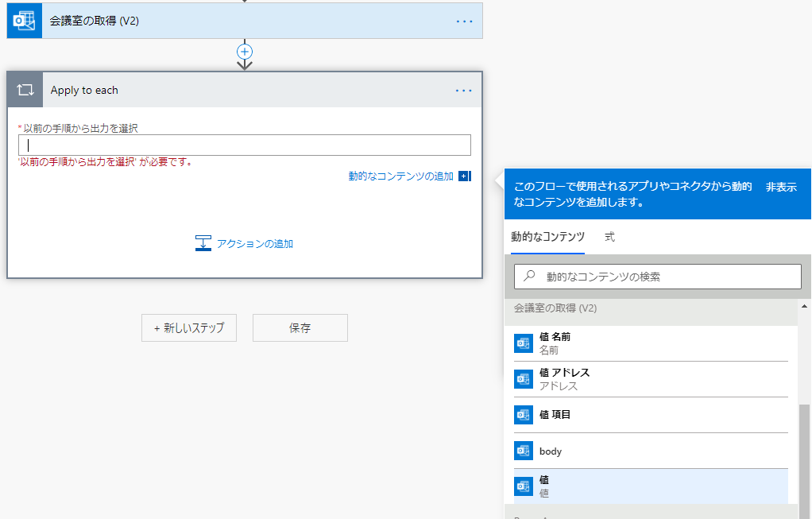This screenshot has width=812, height=519.
Task: Click the Outlook connector icon next to 値 名前
Action: pyautogui.click(x=524, y=343)
